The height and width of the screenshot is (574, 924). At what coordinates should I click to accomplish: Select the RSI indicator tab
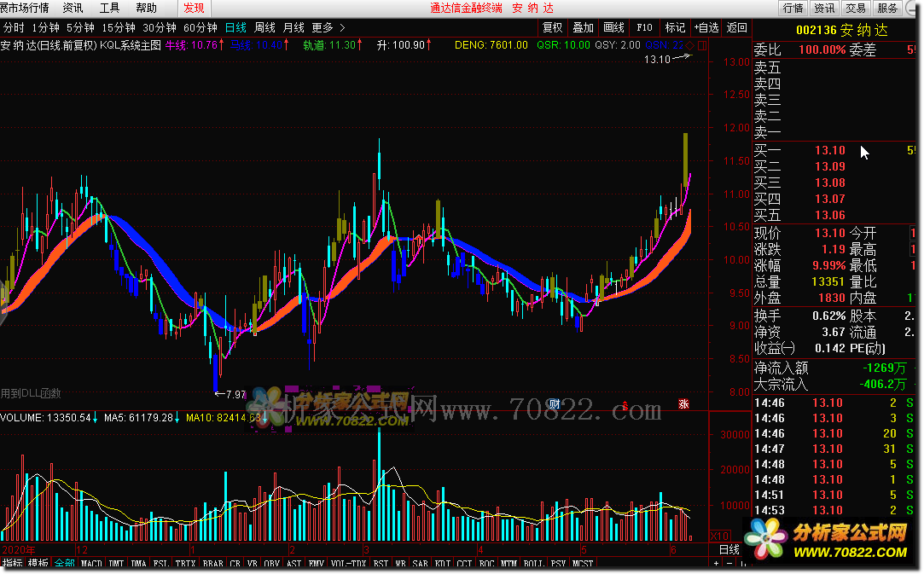tap(381, 564)
